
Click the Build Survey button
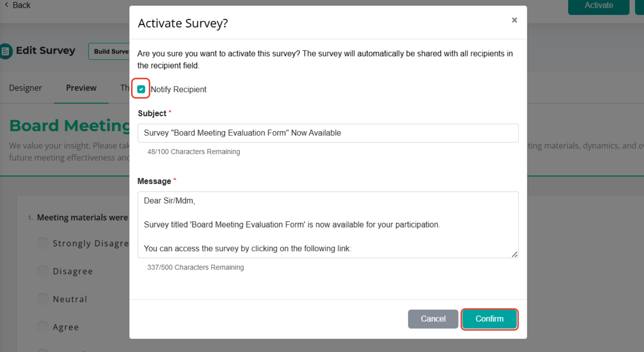click(109, 51)
